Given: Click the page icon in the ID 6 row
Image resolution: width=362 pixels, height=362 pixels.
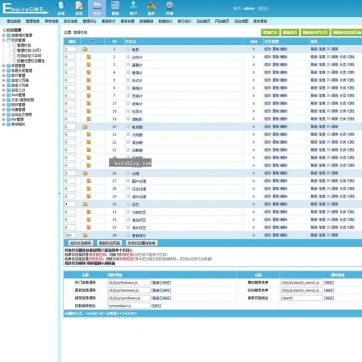Looking at the screenshot, I should point(89,88).
